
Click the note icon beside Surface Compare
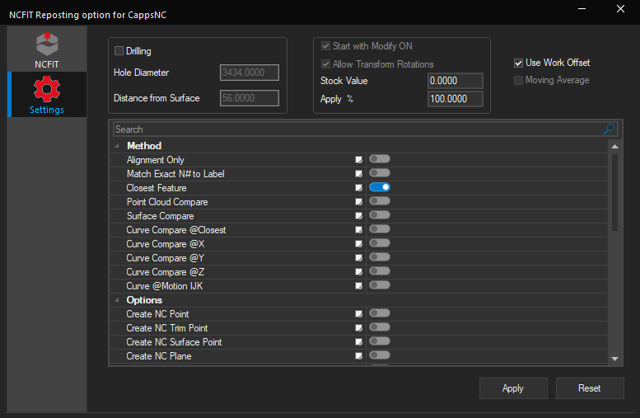click(358, 216)
